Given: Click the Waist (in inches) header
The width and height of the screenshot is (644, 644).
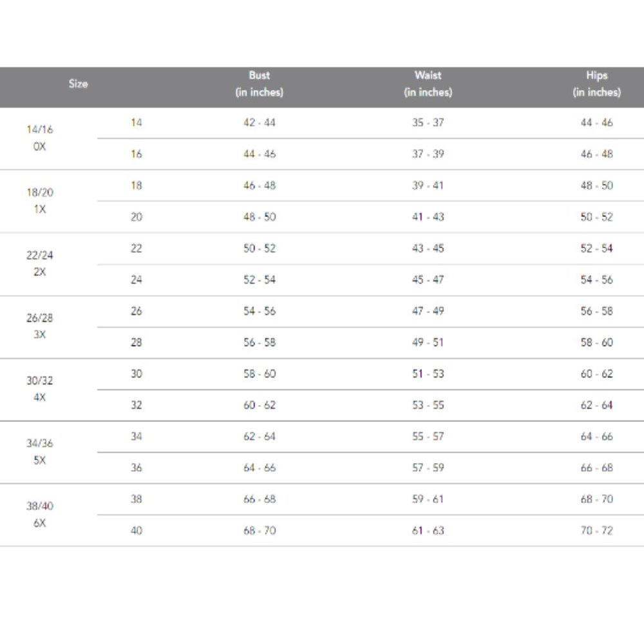Looking at the screenshot, I should tap(428, 84).
